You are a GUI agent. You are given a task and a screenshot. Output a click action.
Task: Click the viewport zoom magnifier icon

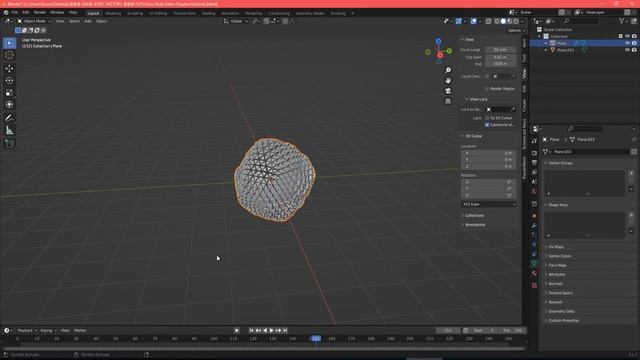point(448,70)
